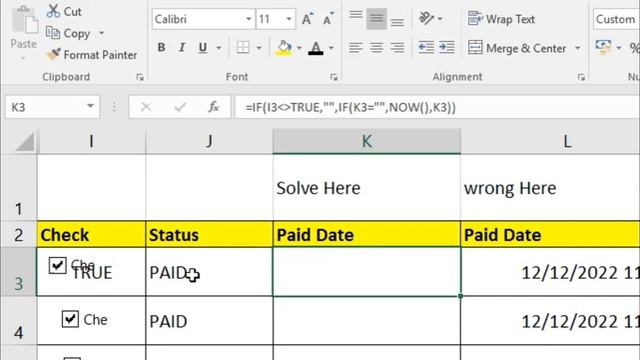Expand Merge & Center options arrow
The height and width of the screenshot is (360, 640).
tap(578, 48)
